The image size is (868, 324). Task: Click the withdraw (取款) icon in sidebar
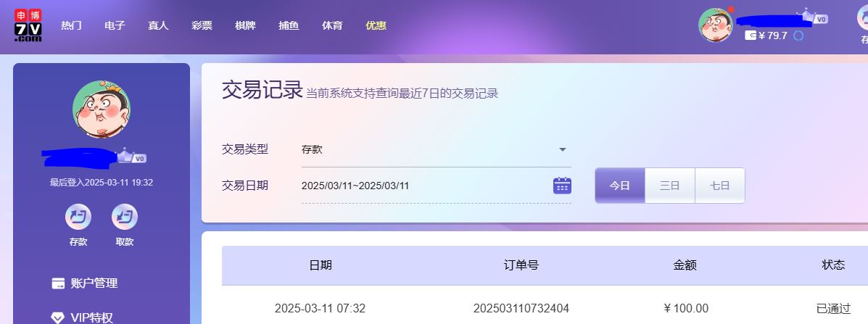(125, 217)
